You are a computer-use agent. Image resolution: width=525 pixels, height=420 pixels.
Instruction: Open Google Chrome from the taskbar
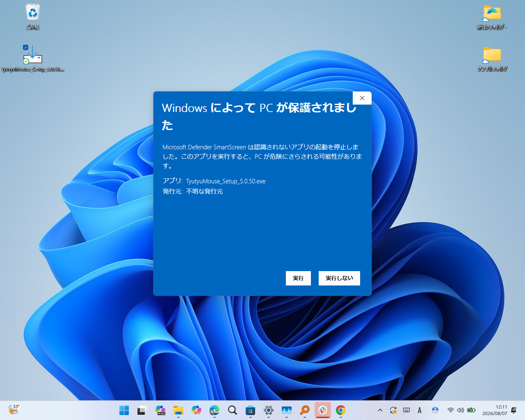pyautogui.click(x=340, y=410)
